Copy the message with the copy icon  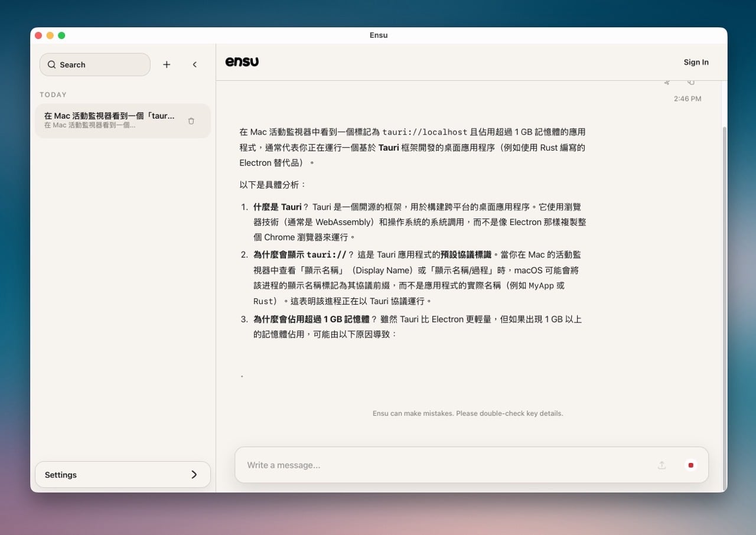pyautogui.click(x=690, y=83)
